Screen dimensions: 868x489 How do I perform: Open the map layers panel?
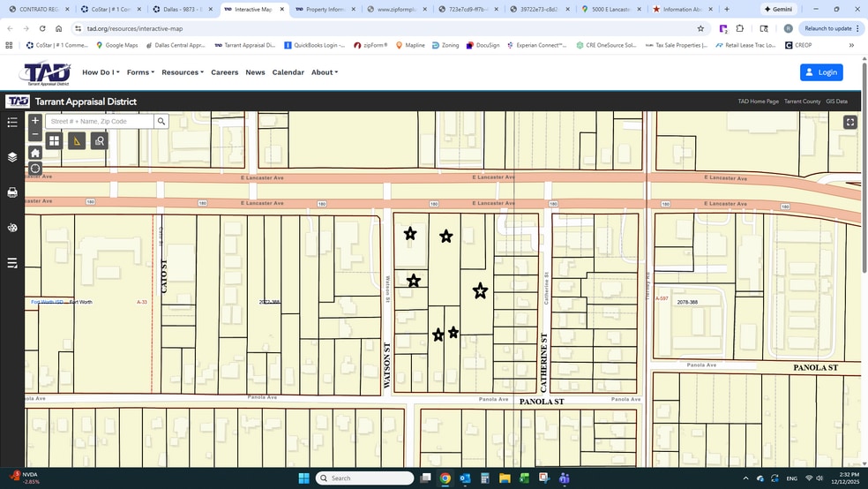12,157
